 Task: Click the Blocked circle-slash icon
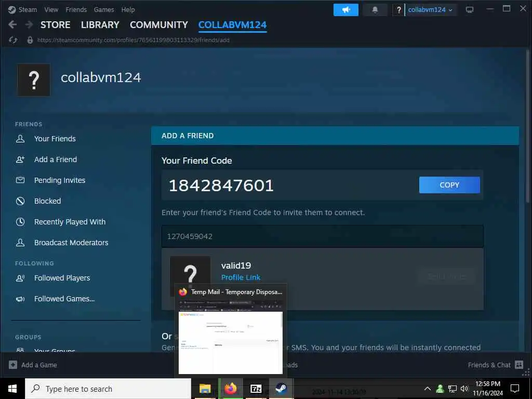click(20, 201)
